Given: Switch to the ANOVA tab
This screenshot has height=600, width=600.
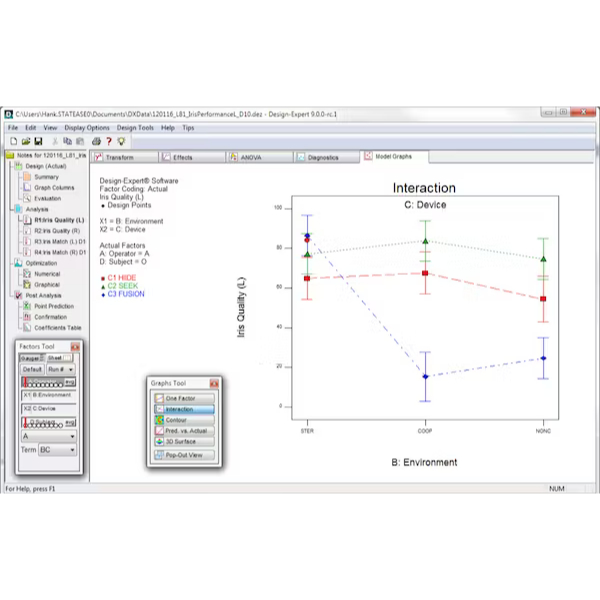Looking at the screenshot, I should coord(260,157).
